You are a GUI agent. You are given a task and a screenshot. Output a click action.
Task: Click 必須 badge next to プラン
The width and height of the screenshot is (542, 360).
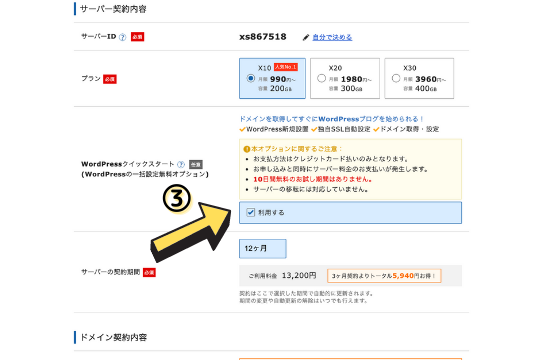coord(110,79)
